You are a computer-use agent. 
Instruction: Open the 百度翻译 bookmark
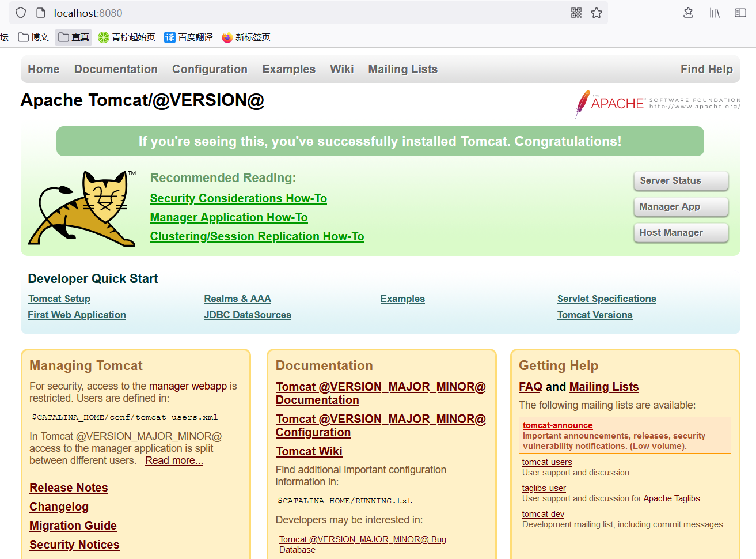(x=189, y=37)
